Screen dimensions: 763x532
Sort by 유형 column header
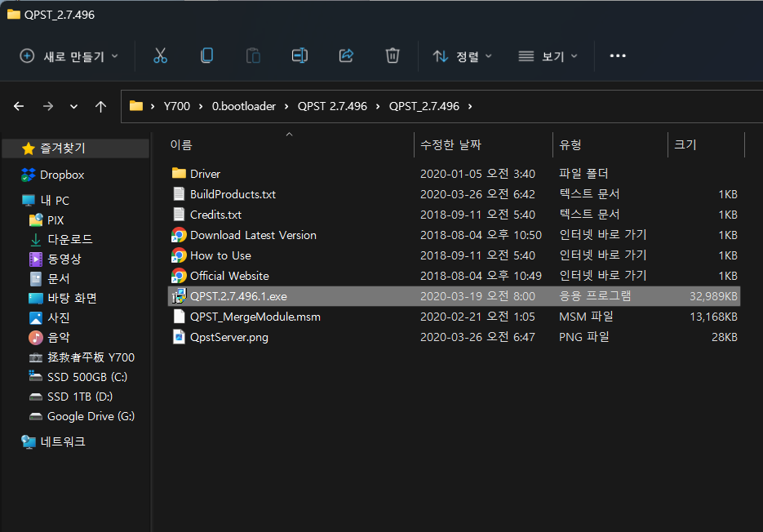[x=570, y=145]
